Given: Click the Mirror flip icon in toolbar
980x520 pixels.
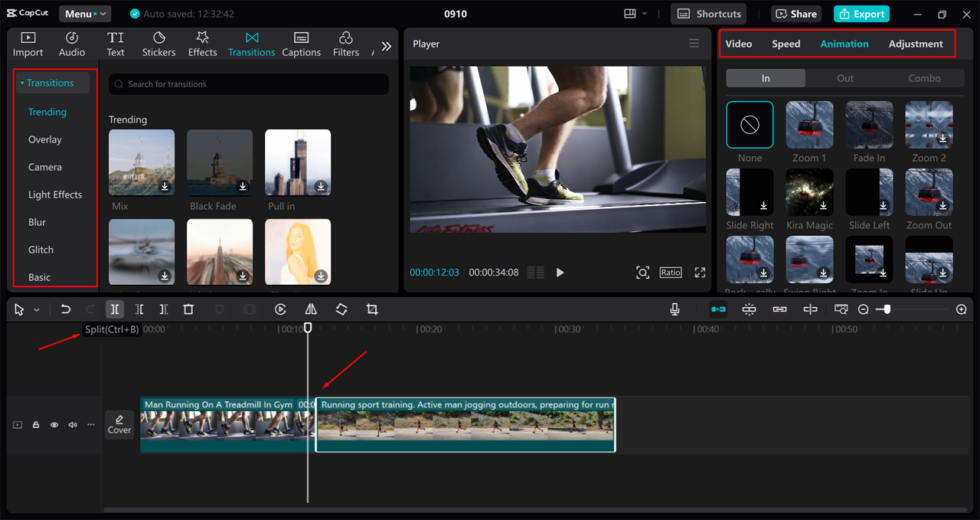Looking at the screenshot, I should pyautogui.click(x=311, y=309).
